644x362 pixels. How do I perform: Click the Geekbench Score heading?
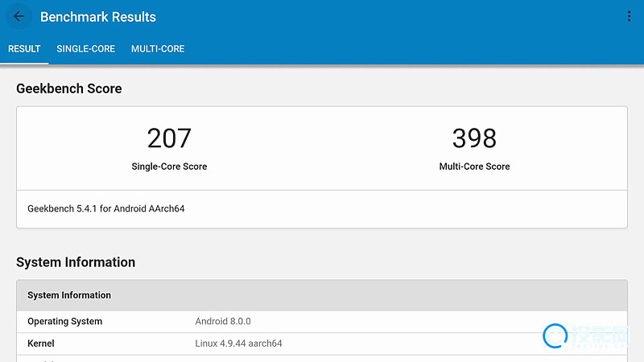click(x=69, y=88)
